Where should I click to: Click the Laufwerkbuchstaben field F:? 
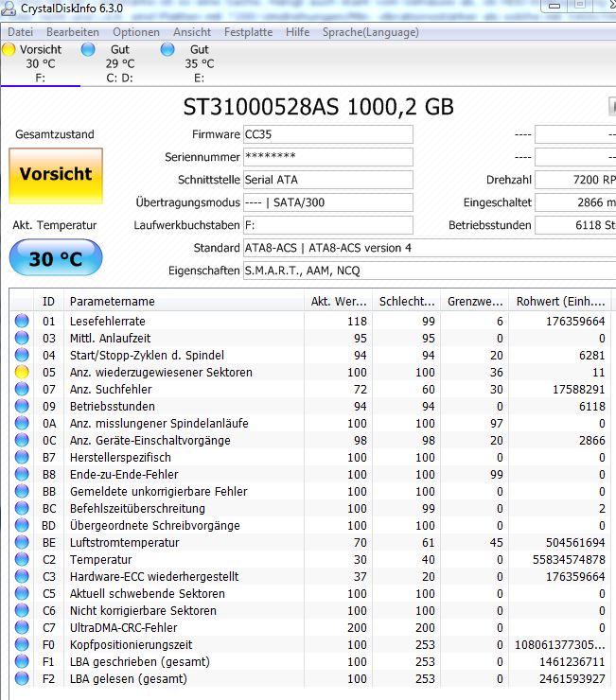[328, 225]
